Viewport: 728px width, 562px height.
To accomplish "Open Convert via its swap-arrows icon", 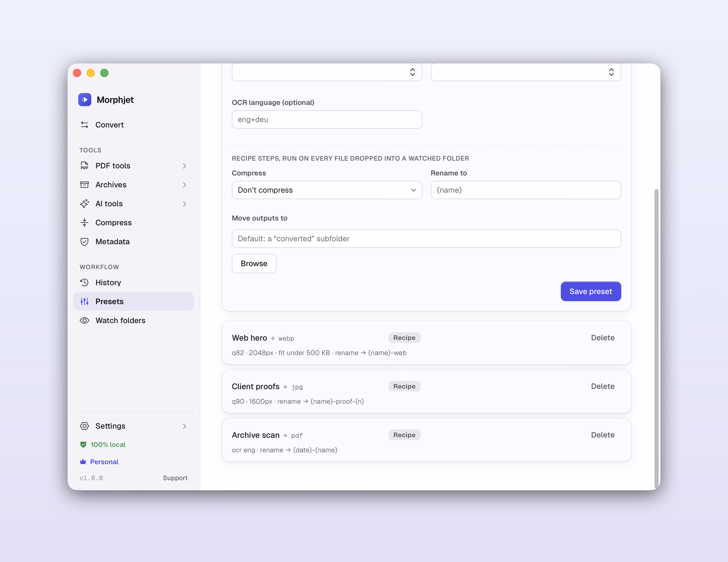I will 84,125.
